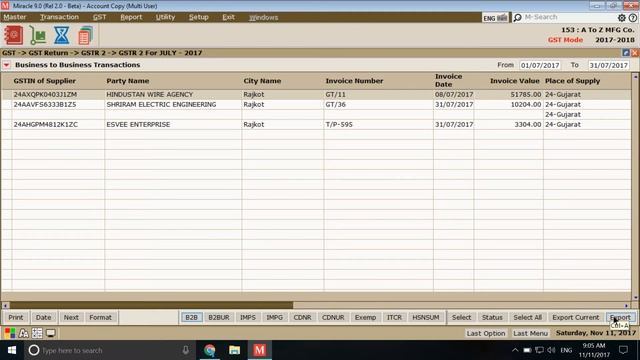Click the To date field 31/07/2017
Screen dimensions: 640x360
[608, 65]
